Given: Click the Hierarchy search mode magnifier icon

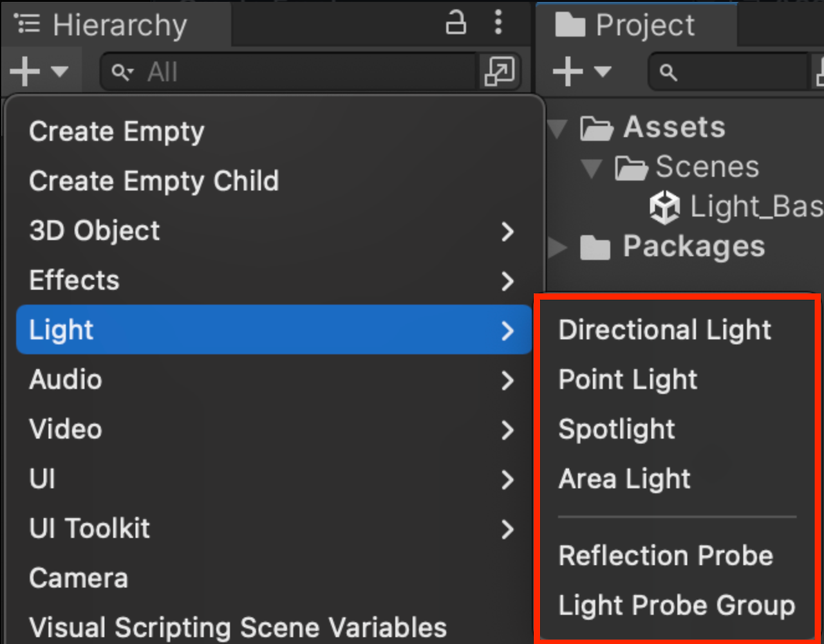Looking at the screenshot, I should pyautogui.click(x=122, y=72).
